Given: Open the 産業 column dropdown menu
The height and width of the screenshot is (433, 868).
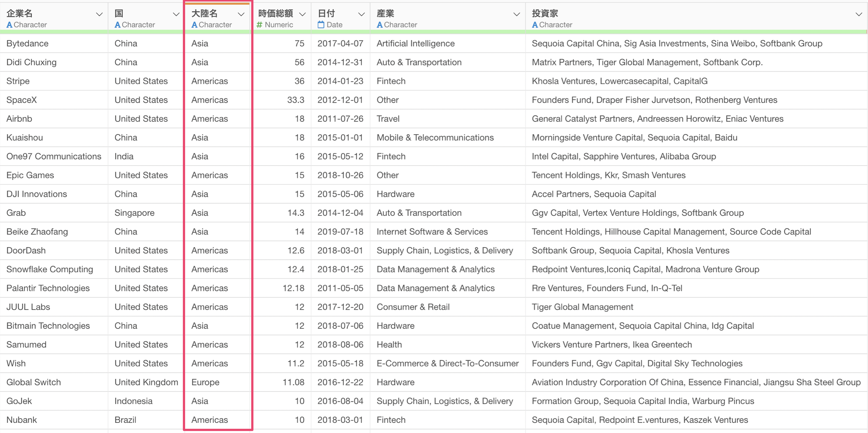Looking at the screenshot, I should [x=516, y=14].
